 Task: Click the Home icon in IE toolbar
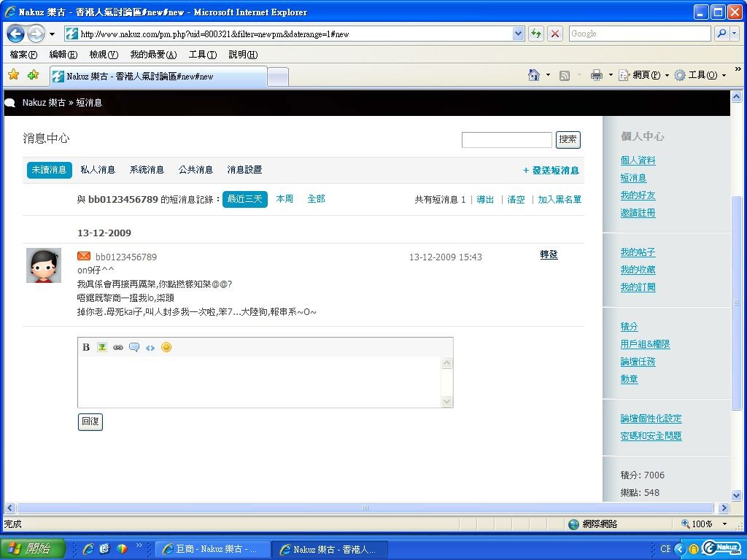[534, 75]
